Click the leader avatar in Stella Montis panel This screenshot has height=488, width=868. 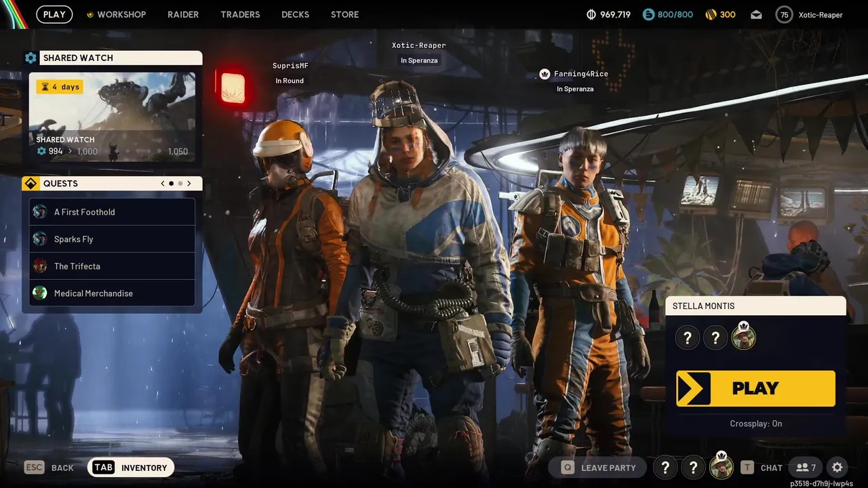(743, 338)
